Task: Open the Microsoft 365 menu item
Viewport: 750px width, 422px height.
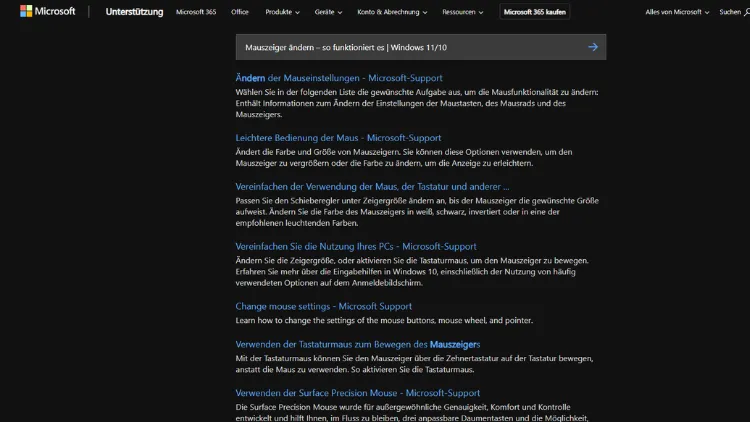Action: [196, 12]
